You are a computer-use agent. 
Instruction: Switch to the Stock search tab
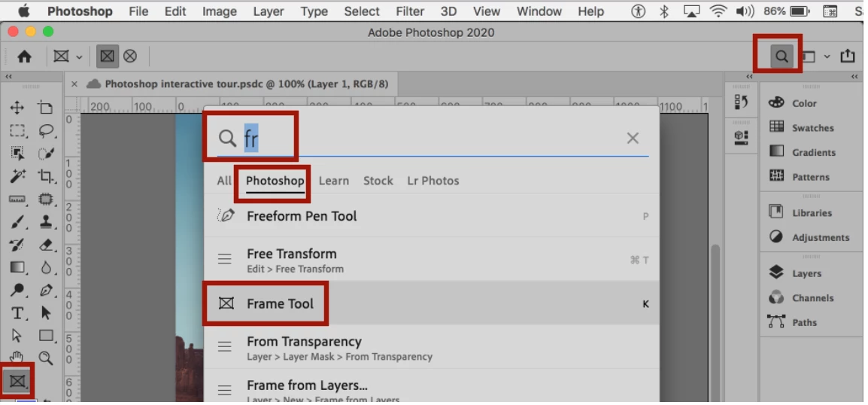pyautogui.click(x=378, y=181)
